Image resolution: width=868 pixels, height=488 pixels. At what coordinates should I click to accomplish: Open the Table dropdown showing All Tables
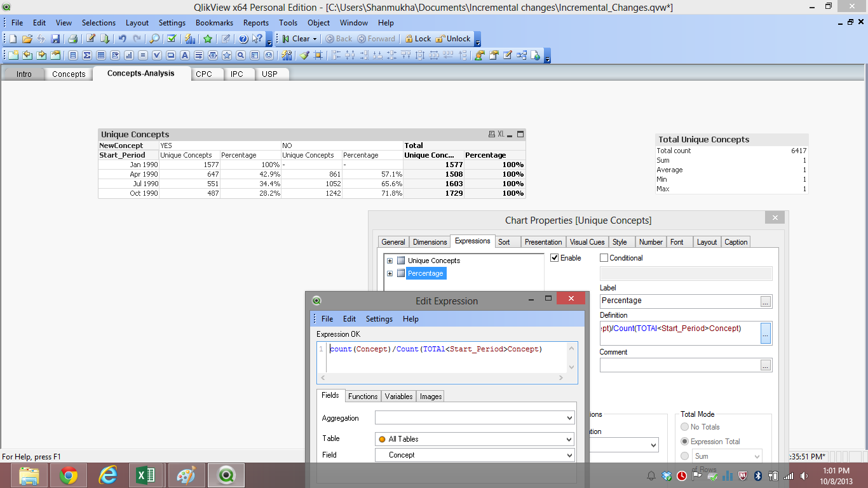(x=475, y=439)
